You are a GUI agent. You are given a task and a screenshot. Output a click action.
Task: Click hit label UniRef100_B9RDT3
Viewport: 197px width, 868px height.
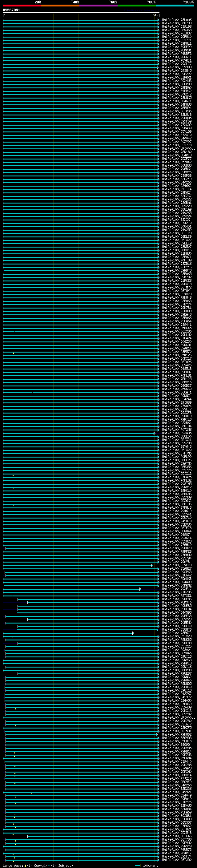177,271
